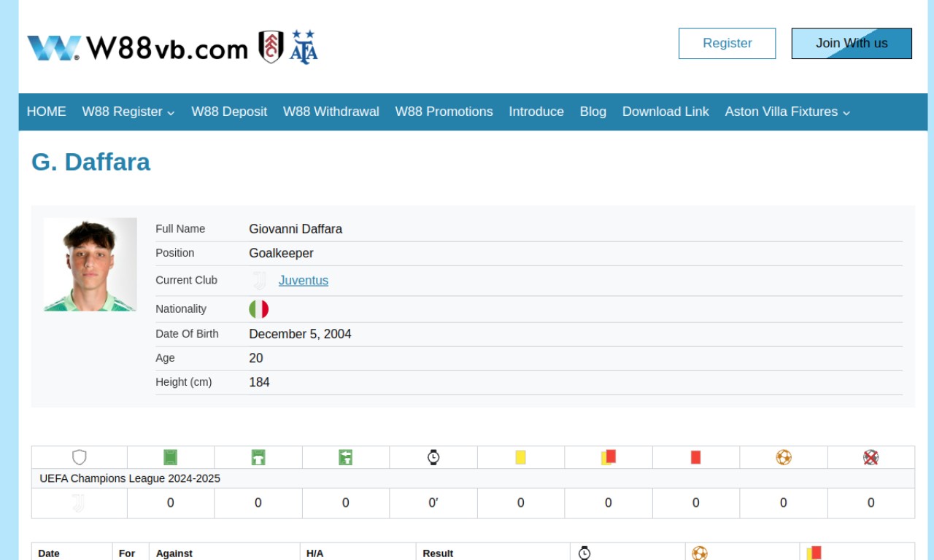934x560 pixels.
Task: Click the green pitch appearances icon
Action: (170, 457)
